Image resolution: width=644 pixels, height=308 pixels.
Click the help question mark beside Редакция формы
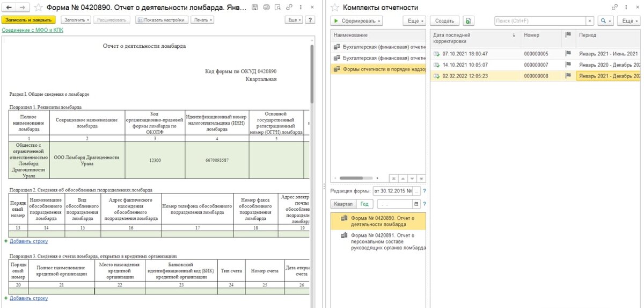point(425,191)
